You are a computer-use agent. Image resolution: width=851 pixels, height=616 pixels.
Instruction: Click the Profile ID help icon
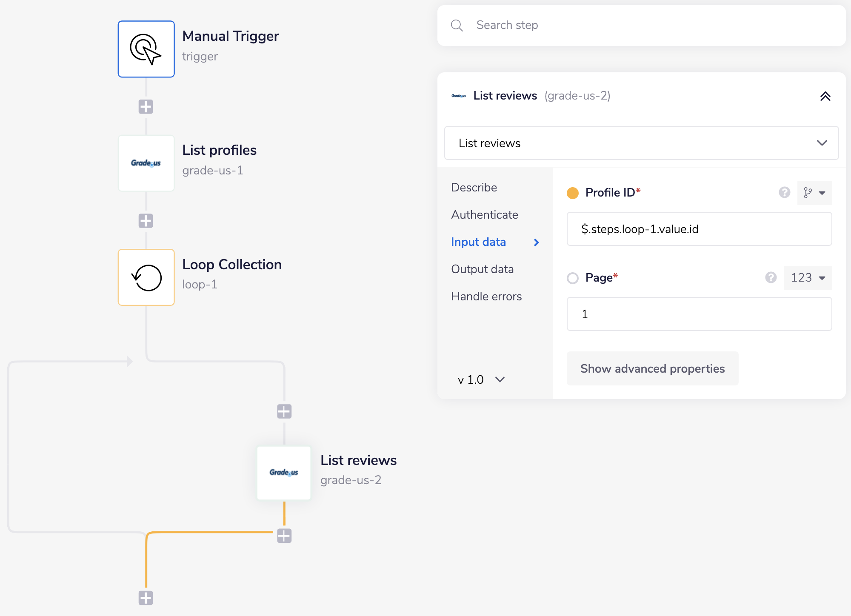click(x=784, y=193)
